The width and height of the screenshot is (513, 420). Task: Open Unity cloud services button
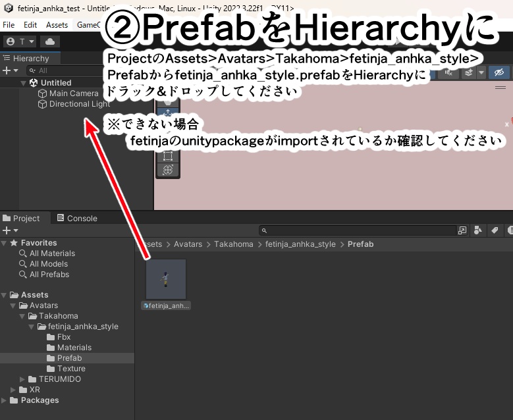coord(50,41)
